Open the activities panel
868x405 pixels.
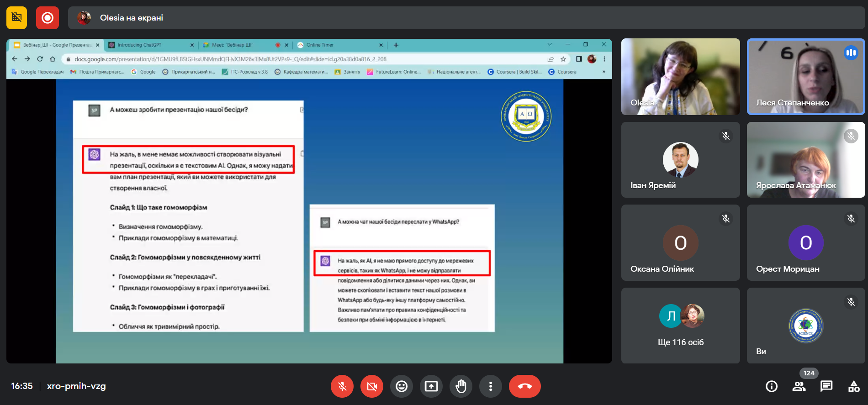click(853, 386)
